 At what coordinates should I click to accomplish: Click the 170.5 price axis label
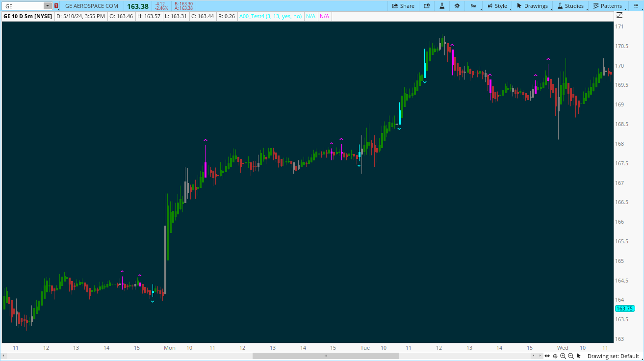[x=622, y=46]
